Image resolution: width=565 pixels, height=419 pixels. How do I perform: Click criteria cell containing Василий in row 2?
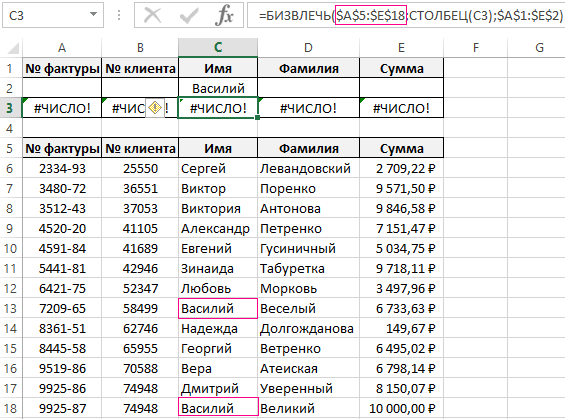[x=218, y=88]
